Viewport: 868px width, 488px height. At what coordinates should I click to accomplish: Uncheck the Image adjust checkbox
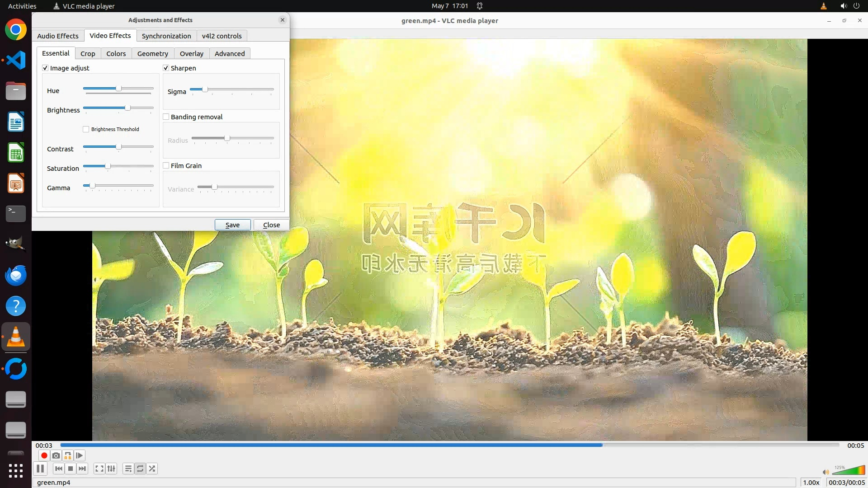point(45,68)
